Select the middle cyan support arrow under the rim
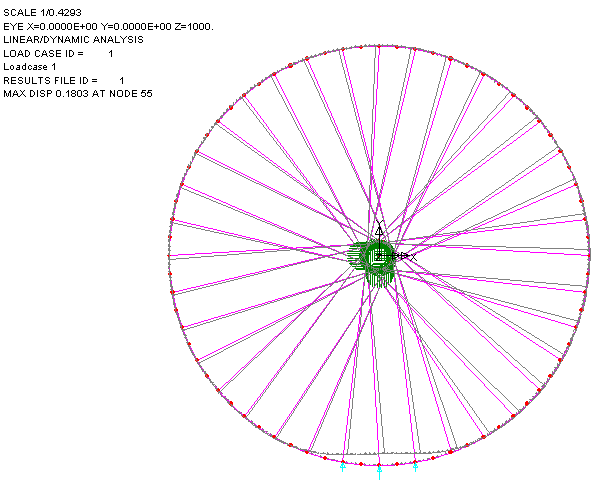The height and width of the screenshot is (480, 600). point(379,472)
